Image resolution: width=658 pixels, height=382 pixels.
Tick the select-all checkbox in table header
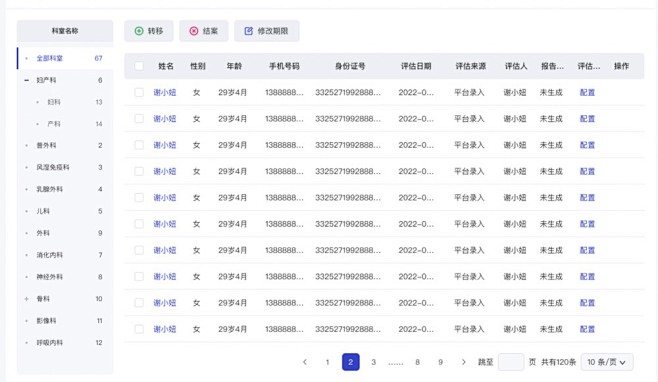click(139, 66)
